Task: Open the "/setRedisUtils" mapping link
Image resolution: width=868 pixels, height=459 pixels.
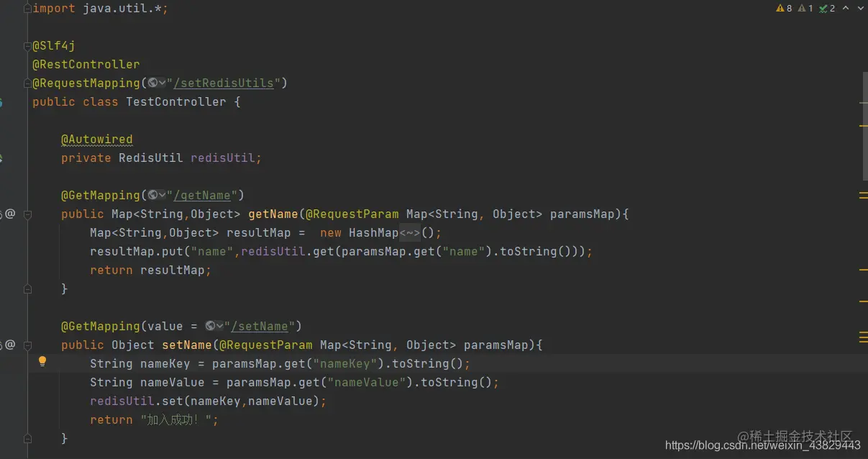Action: coord(224,83)
